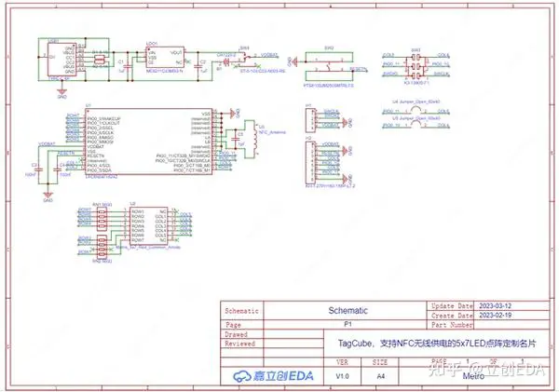Click the VIN pin label on LDO1
This screenshot has height=392, width=559.
(152, 53)
